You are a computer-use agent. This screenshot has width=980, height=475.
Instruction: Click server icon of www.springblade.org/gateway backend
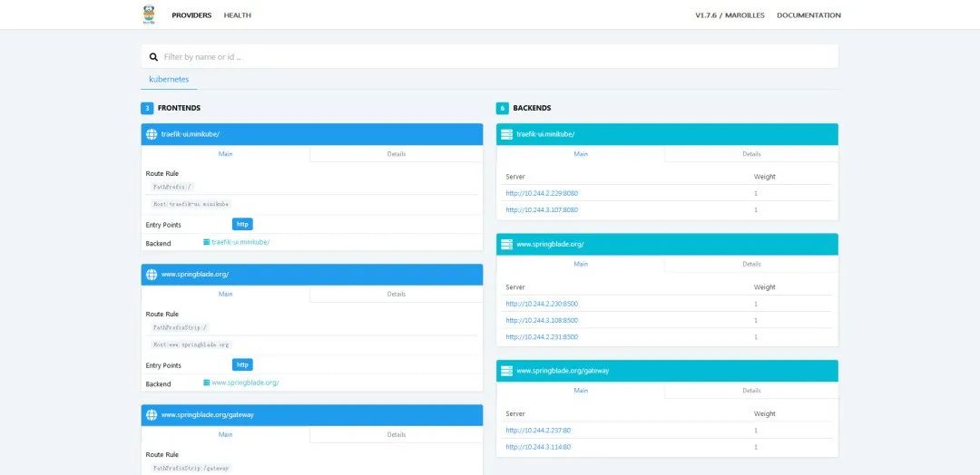506,371
